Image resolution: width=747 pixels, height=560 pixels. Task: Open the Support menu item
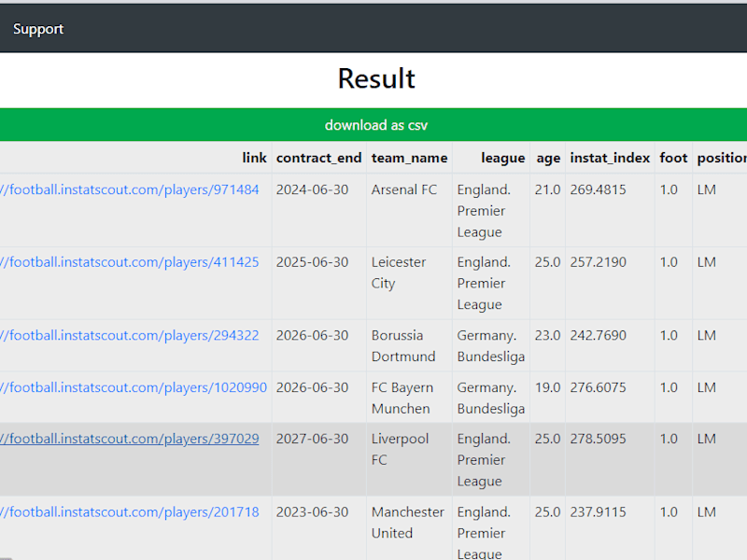click(38, 29)
